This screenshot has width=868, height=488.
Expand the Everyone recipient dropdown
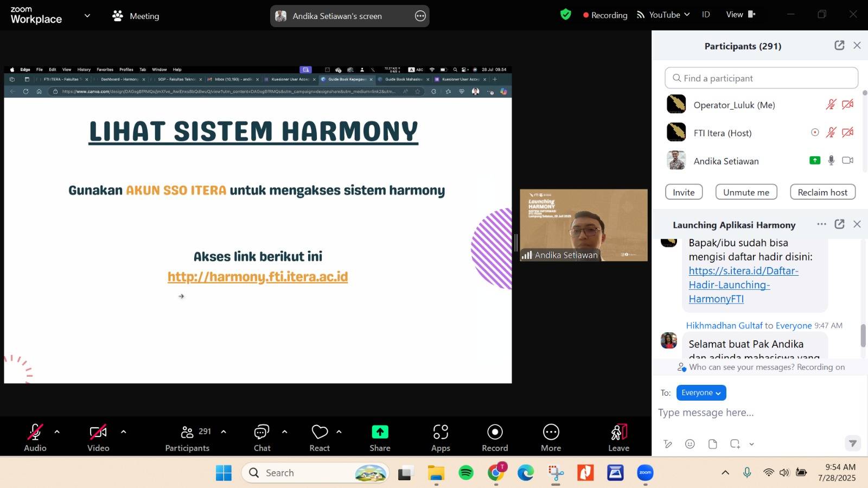coord(701,392)
